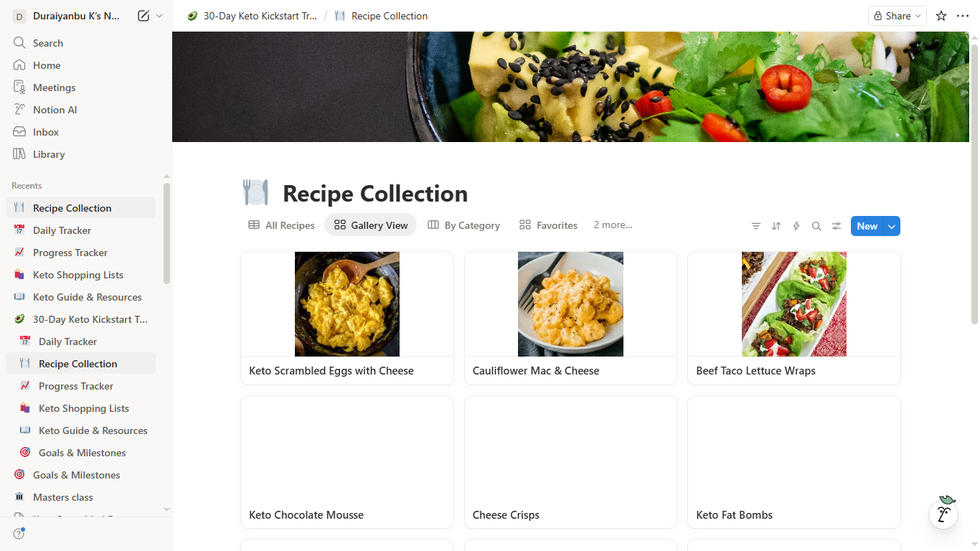Add page to favorites with star icon
980x551 pixels.
click(941, 16)
